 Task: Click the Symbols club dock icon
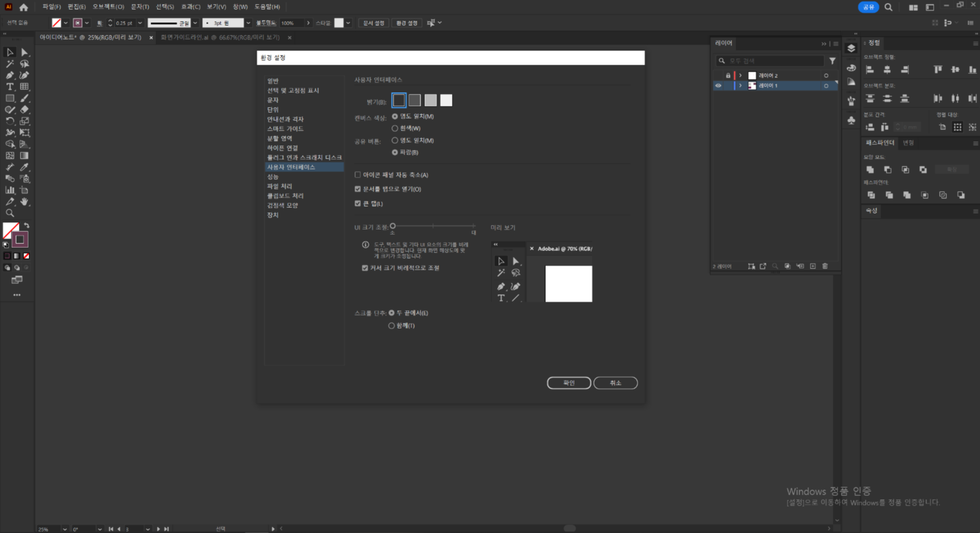tap(851, 120)
